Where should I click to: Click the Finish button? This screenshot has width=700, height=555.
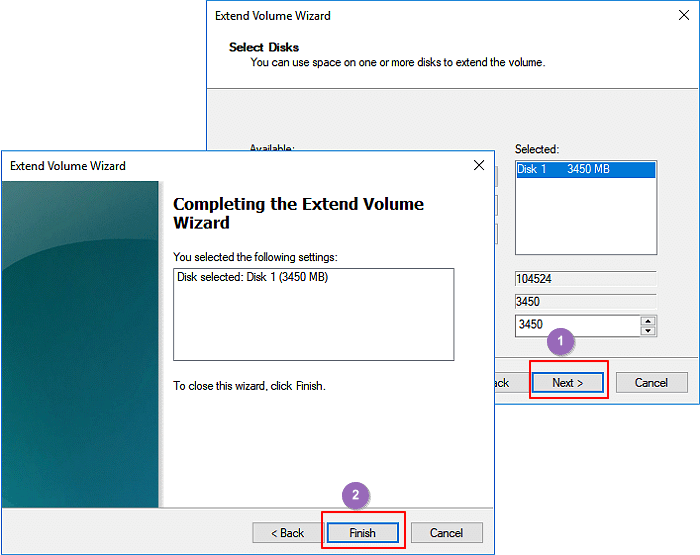pos(362,533)
